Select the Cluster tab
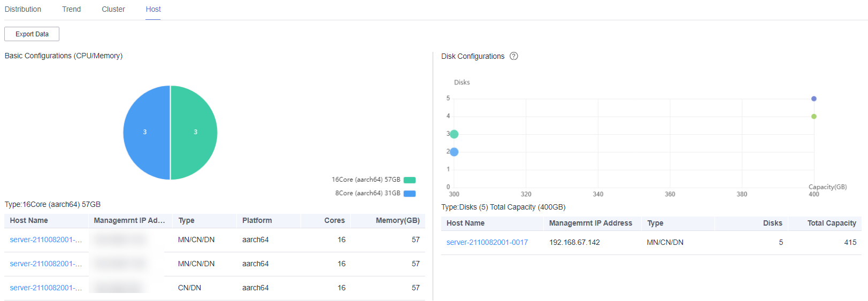This screenshot has height=301, width=868. point(113,9)
